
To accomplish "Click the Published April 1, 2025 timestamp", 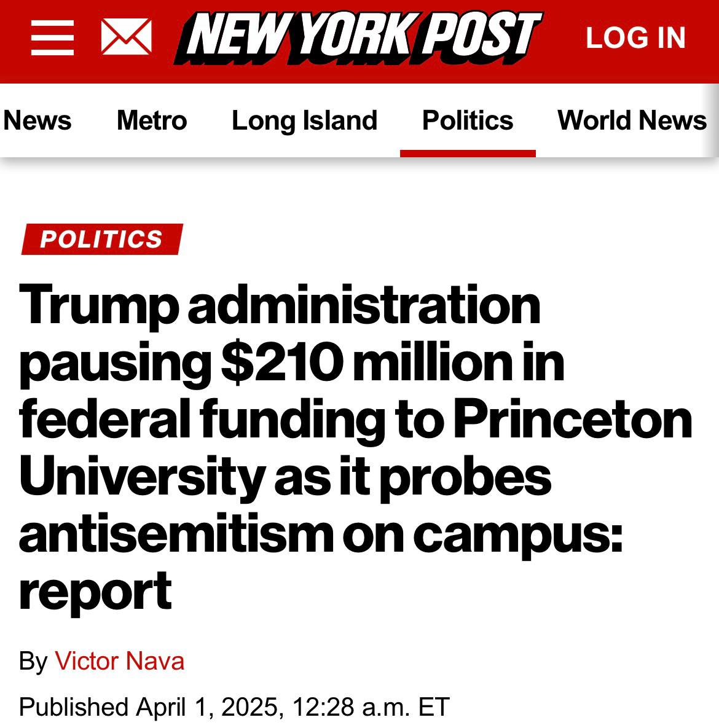I will coord(234,706).
